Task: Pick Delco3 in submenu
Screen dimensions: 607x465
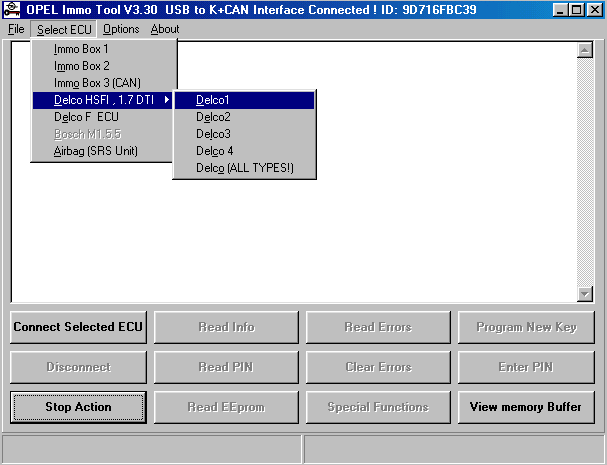Action: [x=244, y=134]
